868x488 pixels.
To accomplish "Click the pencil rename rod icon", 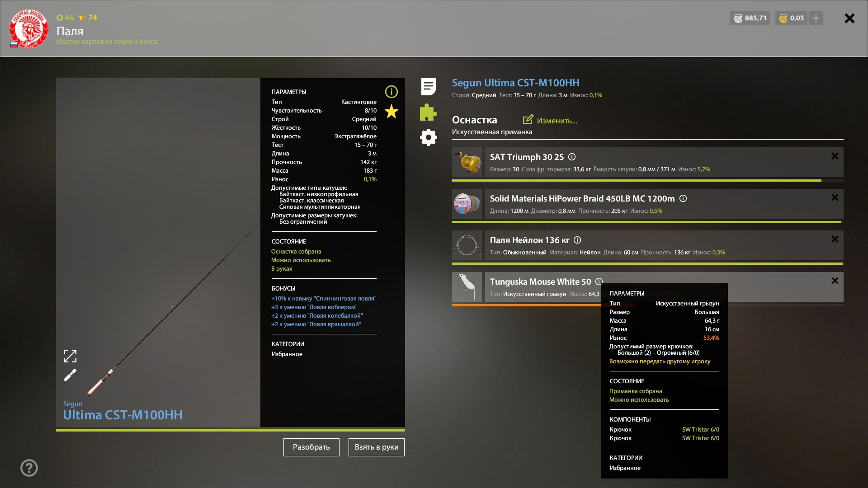I will [x=70, y=375].
